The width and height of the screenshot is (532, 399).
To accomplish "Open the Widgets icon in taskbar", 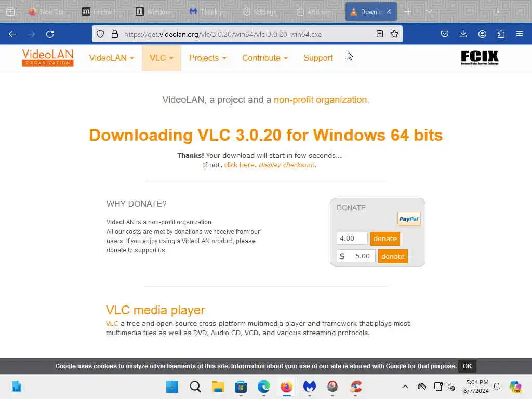I will 17,387.
